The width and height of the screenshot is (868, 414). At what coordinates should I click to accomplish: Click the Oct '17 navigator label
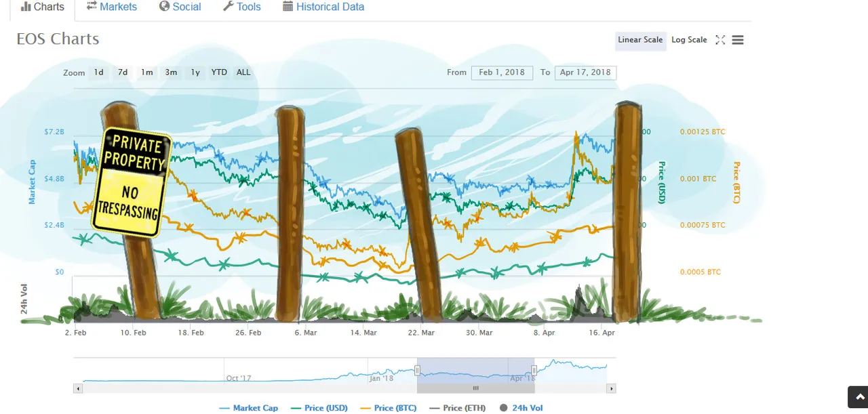click(239, 378)
